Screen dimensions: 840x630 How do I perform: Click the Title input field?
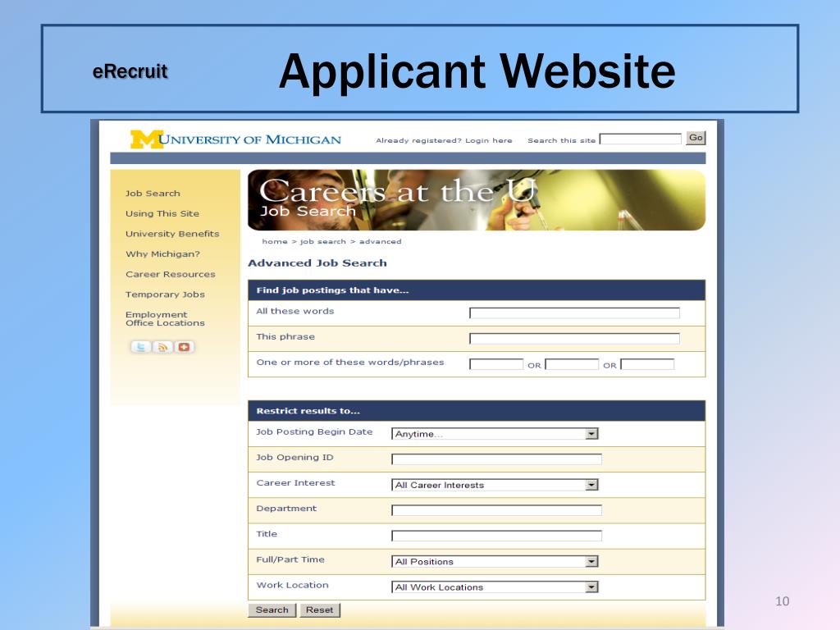tap(496, 536)
